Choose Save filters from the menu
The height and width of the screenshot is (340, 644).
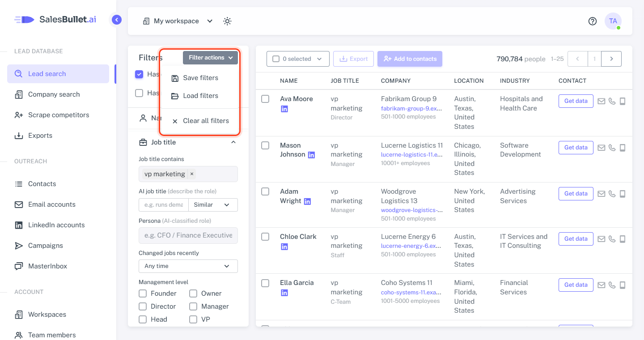point(200,78)
